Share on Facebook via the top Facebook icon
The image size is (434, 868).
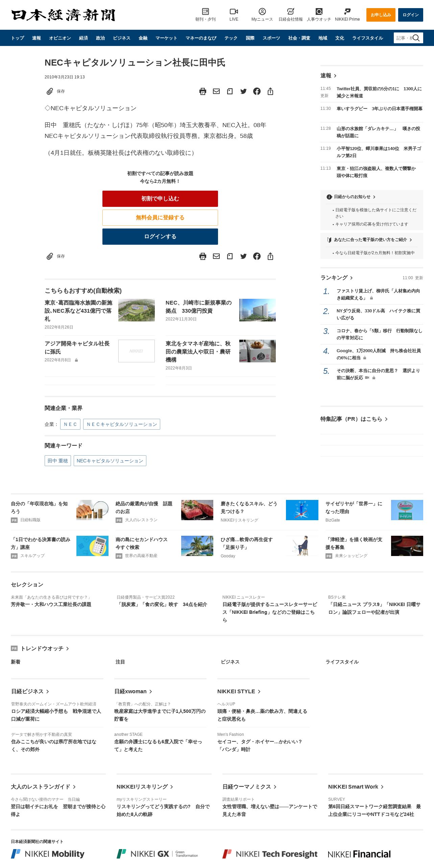pos(257,91)
